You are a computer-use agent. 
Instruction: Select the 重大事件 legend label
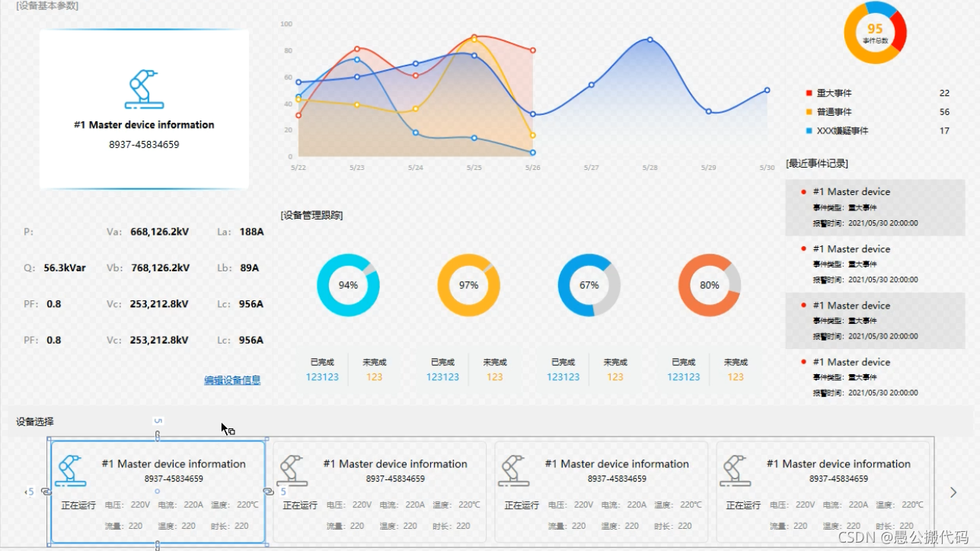coord(834,93)
